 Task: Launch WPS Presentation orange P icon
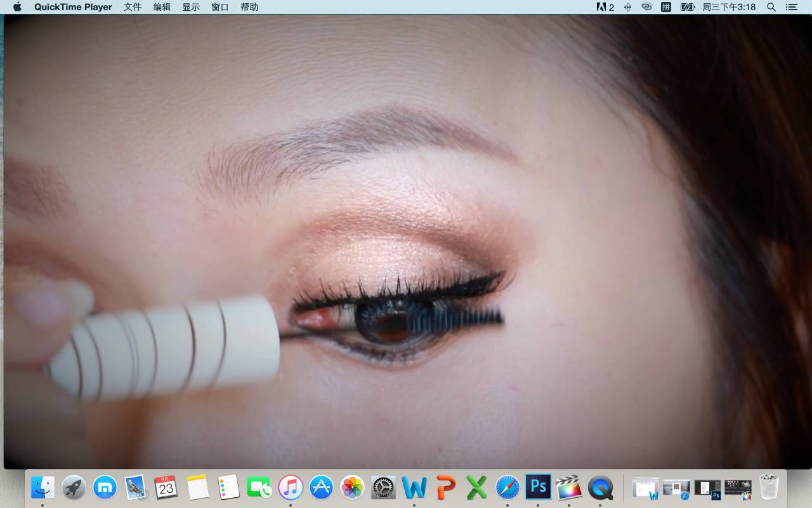click(445, 488)
